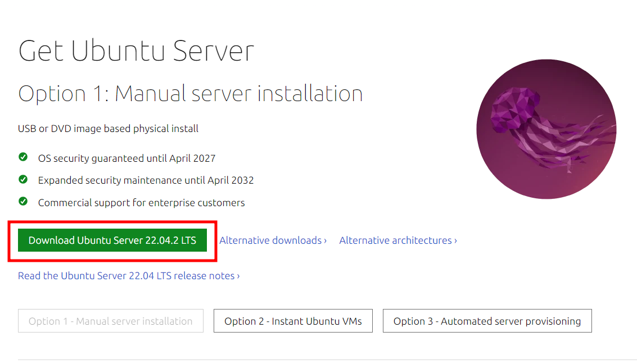Click green checkmark beside Commercial support

(x=23, y=201)
